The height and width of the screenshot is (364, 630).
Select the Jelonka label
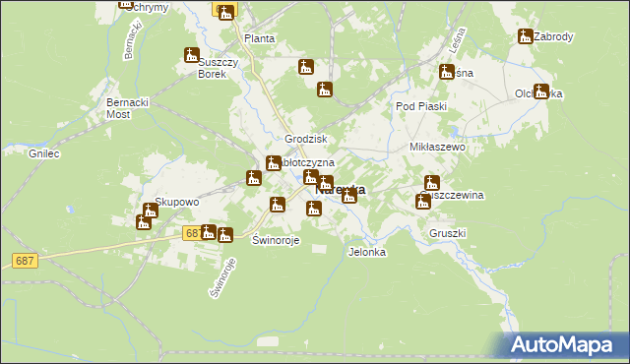367,252
